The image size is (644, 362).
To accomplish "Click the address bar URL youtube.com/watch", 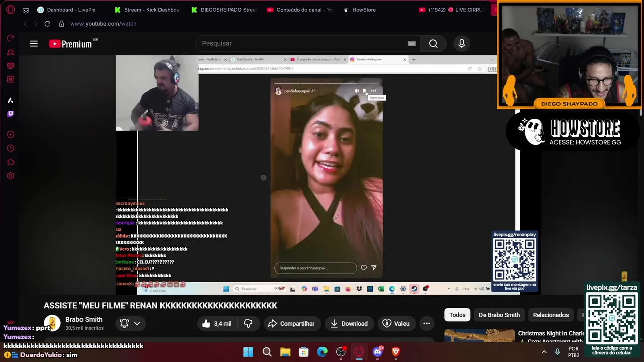I will point(103,24).
